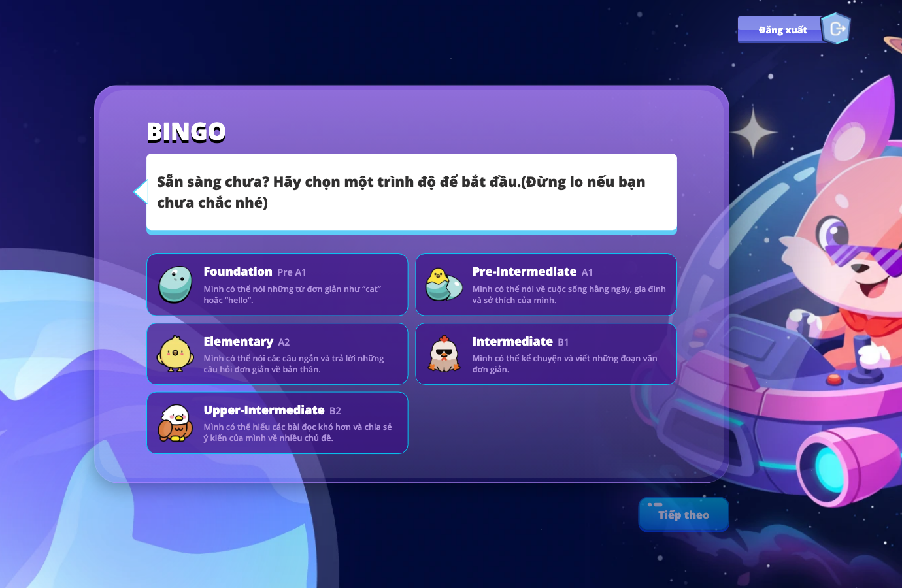Click the logout arrow icon
902x588 pixels.
[836, 29]
